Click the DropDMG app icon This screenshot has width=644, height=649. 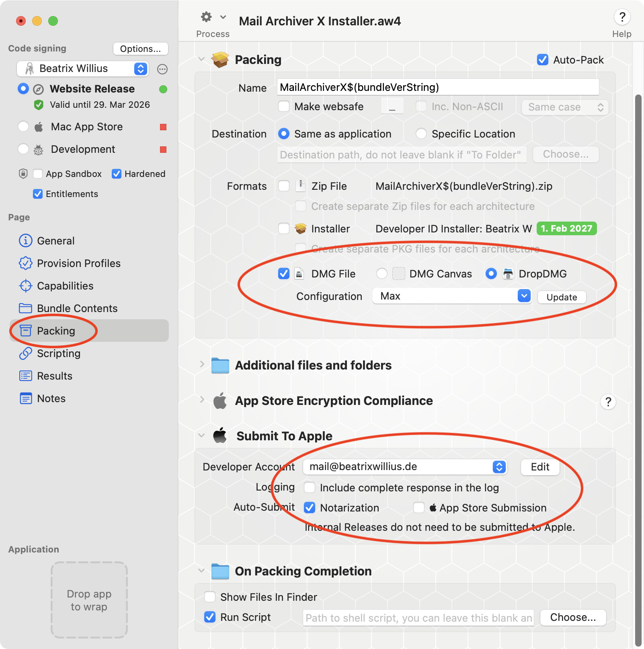coord(508,274)
